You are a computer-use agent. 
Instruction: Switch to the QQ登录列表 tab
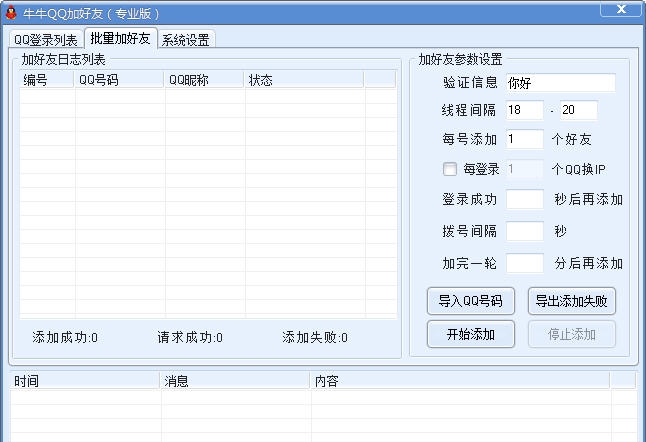(46, 40)
